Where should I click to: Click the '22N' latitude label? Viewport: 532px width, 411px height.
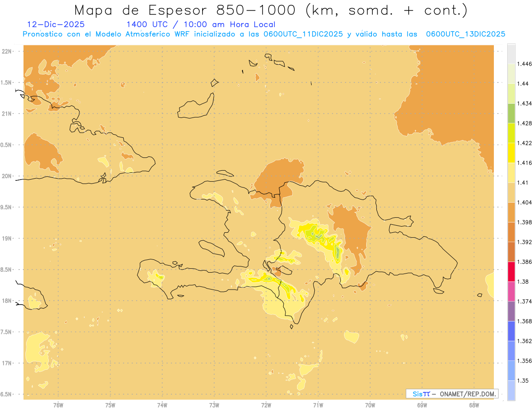7,51
